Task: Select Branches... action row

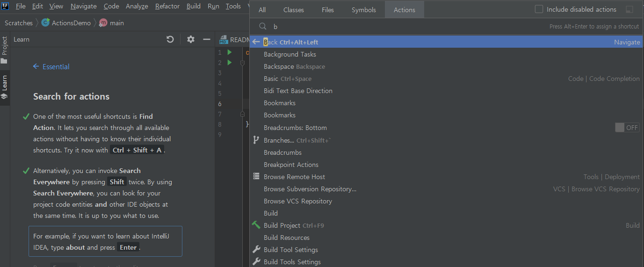Action: point(446,140)
